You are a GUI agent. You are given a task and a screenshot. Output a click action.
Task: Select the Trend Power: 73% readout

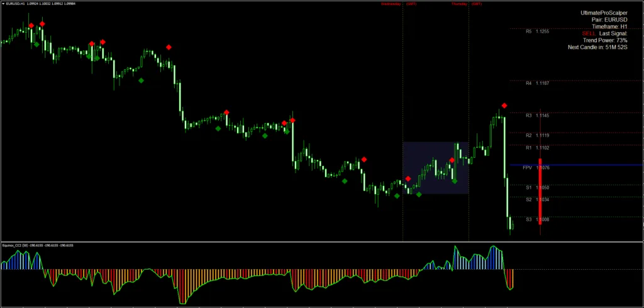605,40
